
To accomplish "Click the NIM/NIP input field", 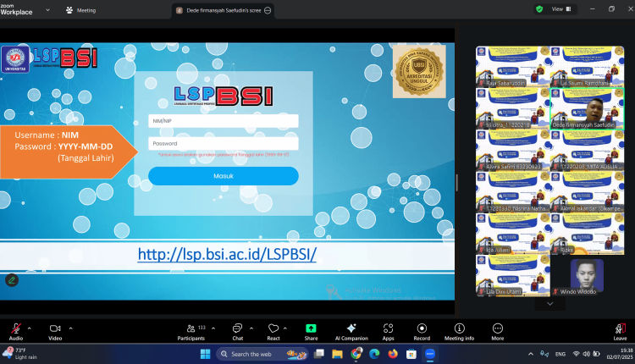I will (x=224, y=121).
